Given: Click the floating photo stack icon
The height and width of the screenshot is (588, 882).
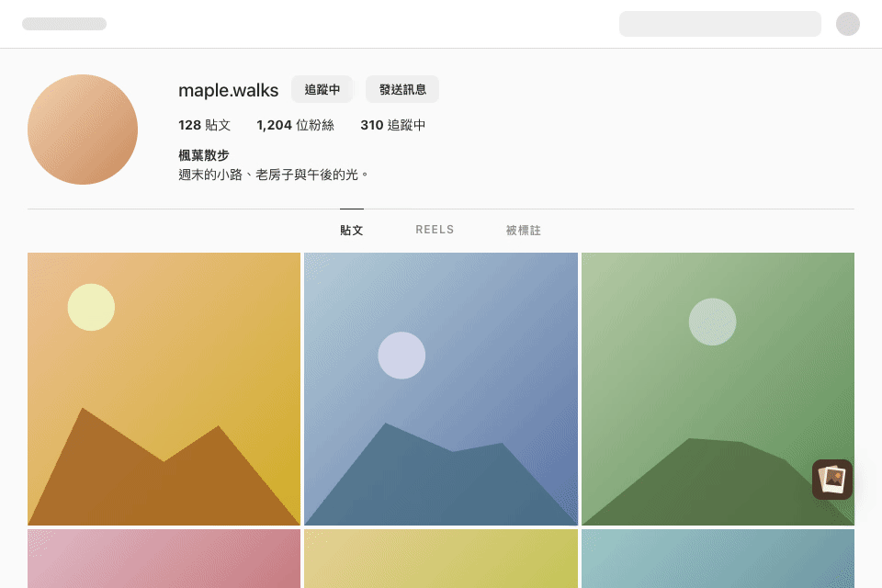Looking at the screenshot, I should point(832,480).
